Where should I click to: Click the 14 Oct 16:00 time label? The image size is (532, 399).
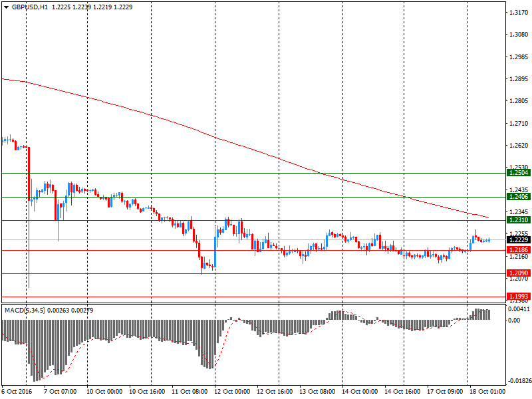(x=402, y=392)
